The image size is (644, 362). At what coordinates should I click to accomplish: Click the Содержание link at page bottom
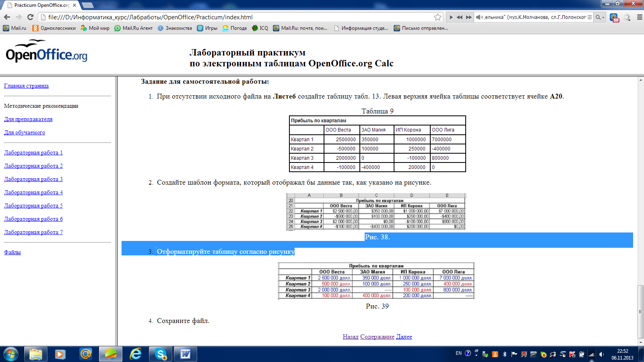pos(377,337)
